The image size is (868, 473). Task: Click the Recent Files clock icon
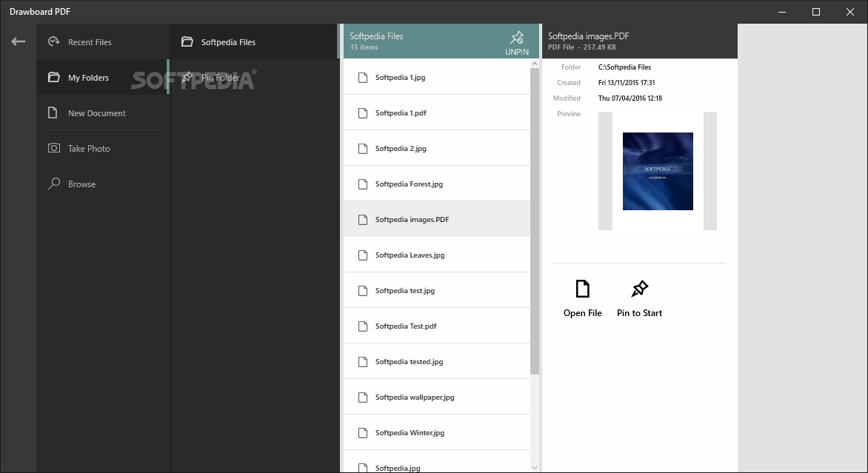point(54,41)
